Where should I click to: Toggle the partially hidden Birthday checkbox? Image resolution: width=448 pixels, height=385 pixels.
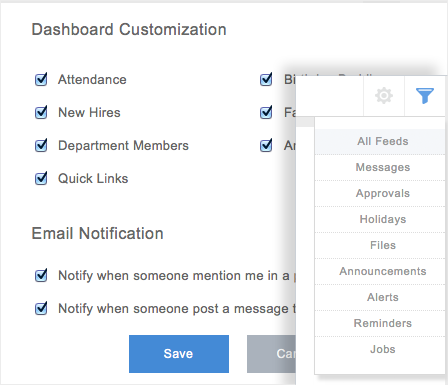[266, 79]
